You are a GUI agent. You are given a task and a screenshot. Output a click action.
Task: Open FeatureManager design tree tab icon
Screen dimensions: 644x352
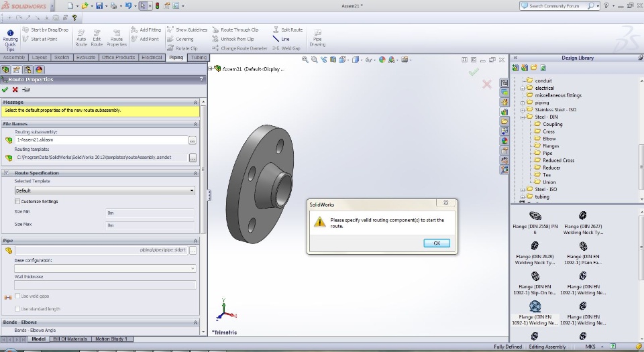pos(5,69)
